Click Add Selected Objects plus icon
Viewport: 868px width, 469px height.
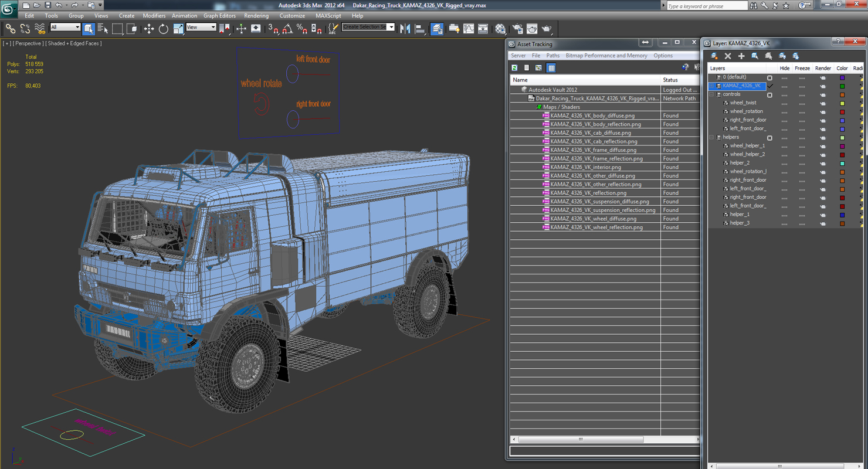pyautogui.click(x=741, y=56)
